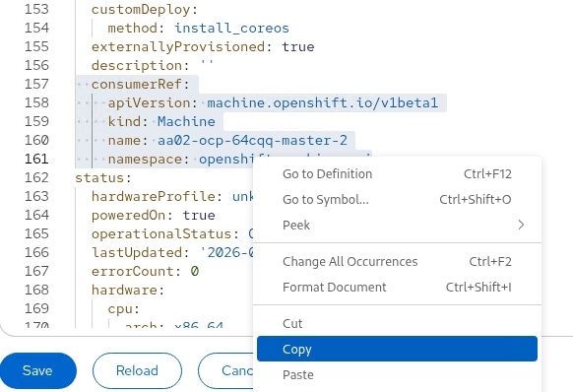Click the apiVersion key on line 158
Image resolution: width=573 pixels, height=392 pixels.
point(149,102)
